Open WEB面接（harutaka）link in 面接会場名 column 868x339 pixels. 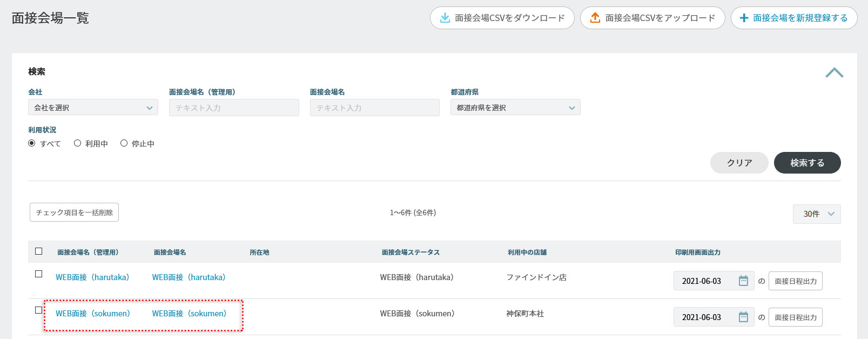click(x=189, y=277)
